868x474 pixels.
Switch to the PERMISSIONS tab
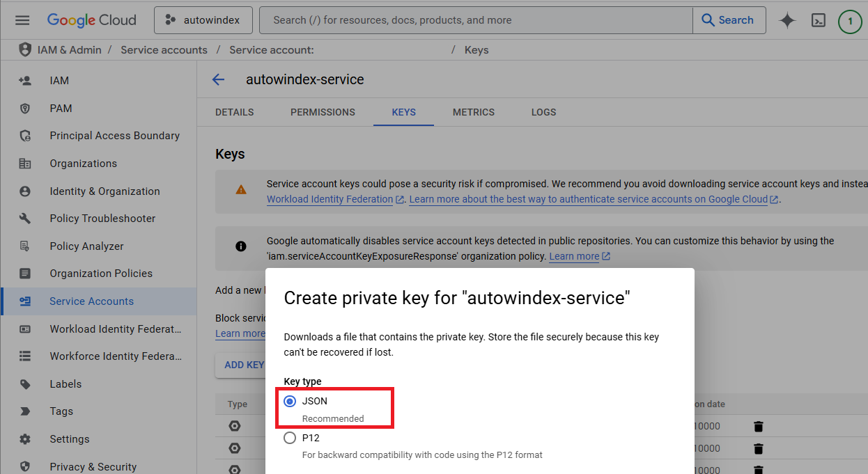click(x=323, y=112)
